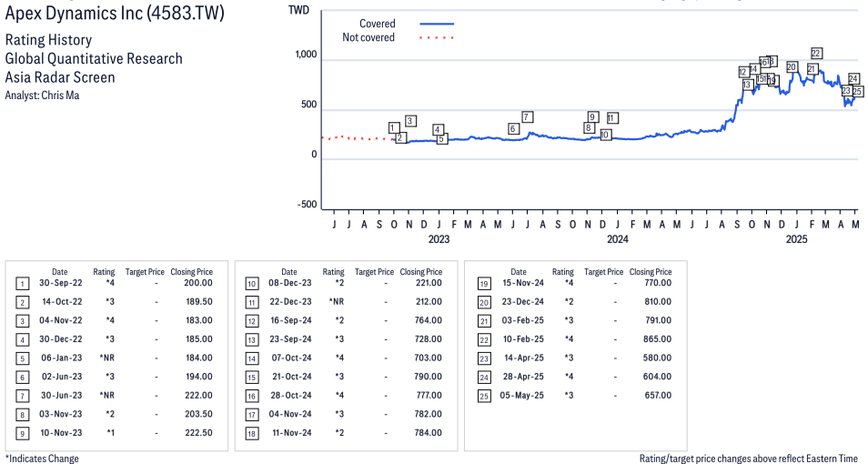The image size is (868, 464).
Task: Select chart marker 11 on the graph
Action: [x=611, y=118]
